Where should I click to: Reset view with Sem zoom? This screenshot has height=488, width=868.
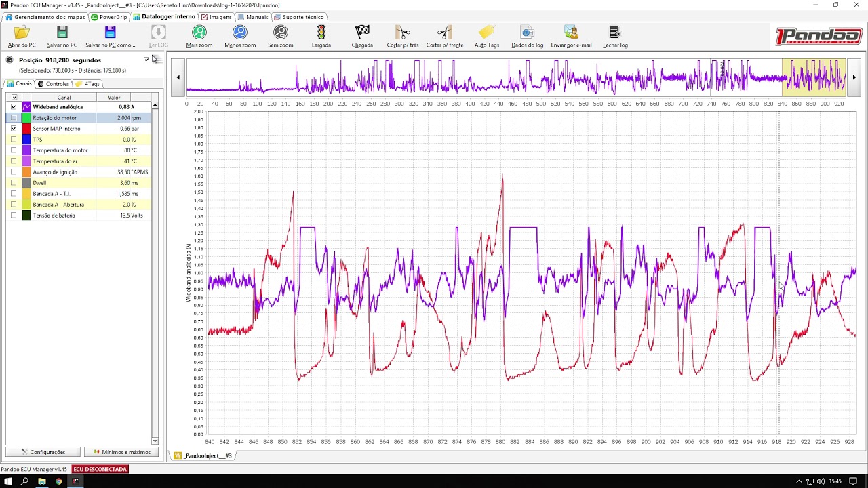click(x=281, y=37)
